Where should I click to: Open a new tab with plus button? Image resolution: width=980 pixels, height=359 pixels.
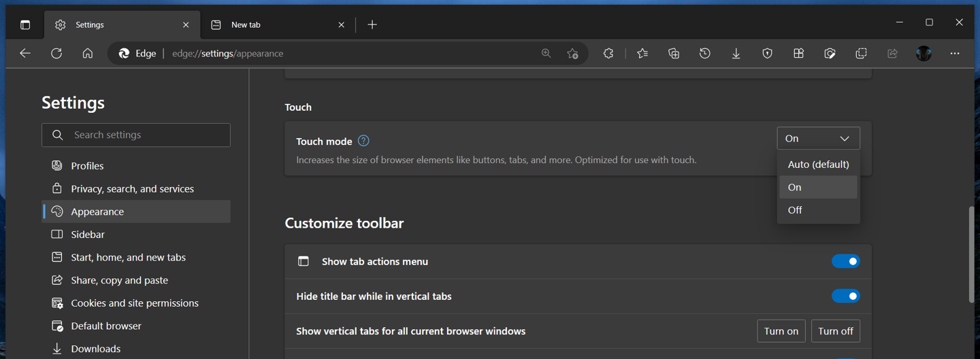tap(372, 24)
